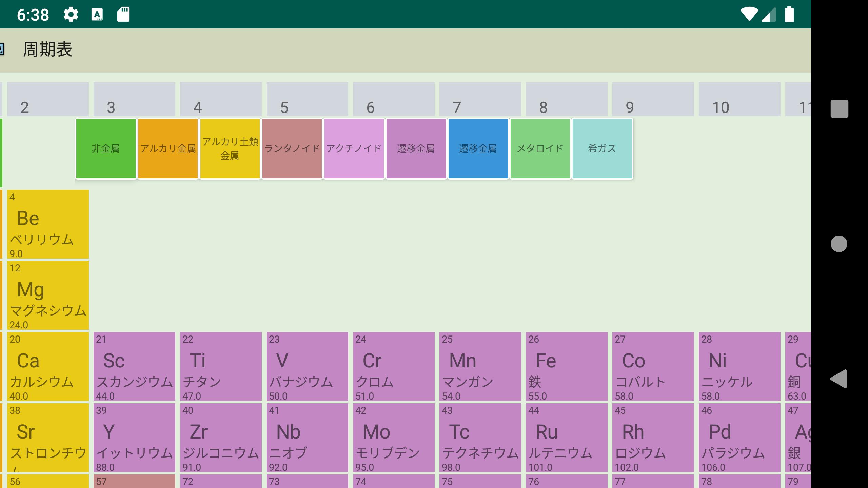Tap the group 7 column header
This screenshot has width=868, height=488.
(480, 99)
